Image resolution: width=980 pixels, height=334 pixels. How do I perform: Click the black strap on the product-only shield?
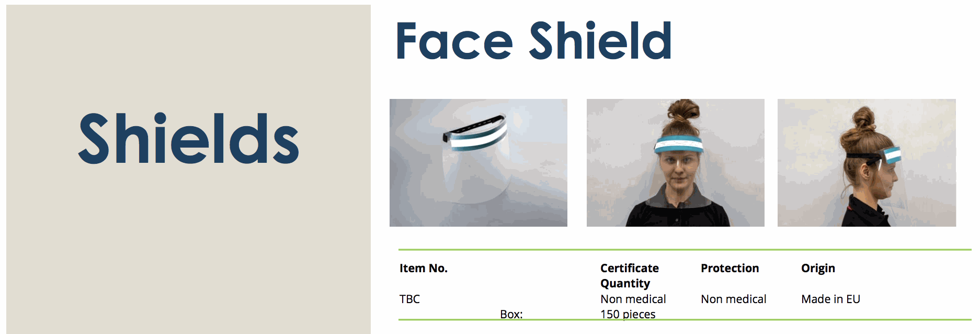[473, 127]
